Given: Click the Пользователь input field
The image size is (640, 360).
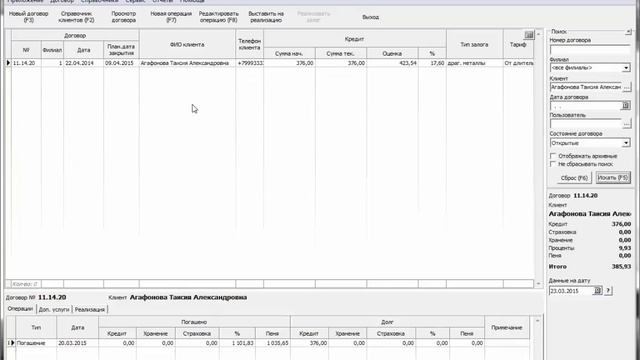Looking at the screenshot, I should coord(586,124).
